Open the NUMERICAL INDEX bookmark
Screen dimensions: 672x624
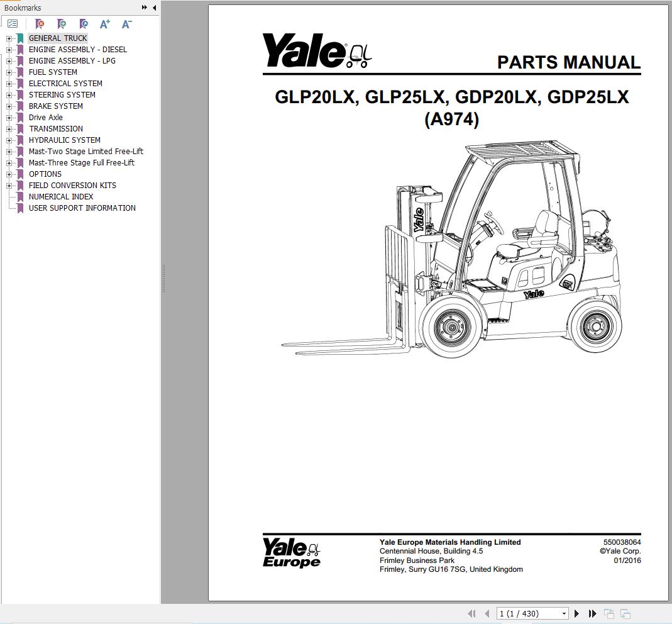tap(60, 196)
